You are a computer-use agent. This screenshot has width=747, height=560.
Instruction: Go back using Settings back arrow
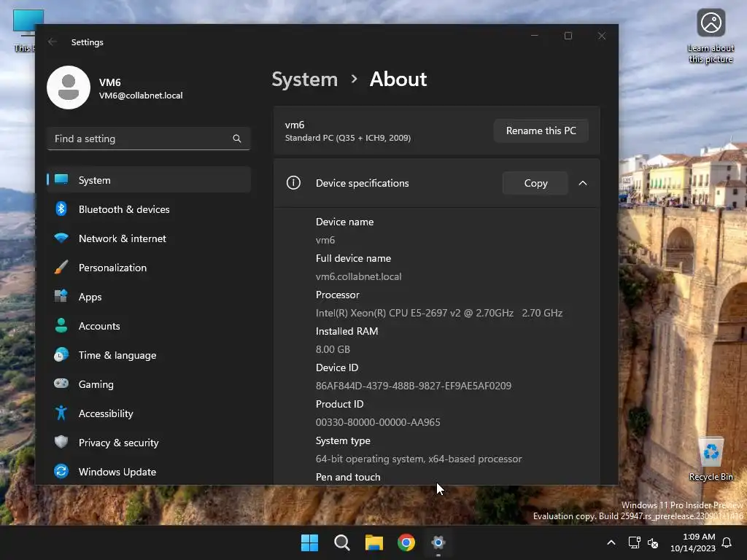(x=53, y=42)
